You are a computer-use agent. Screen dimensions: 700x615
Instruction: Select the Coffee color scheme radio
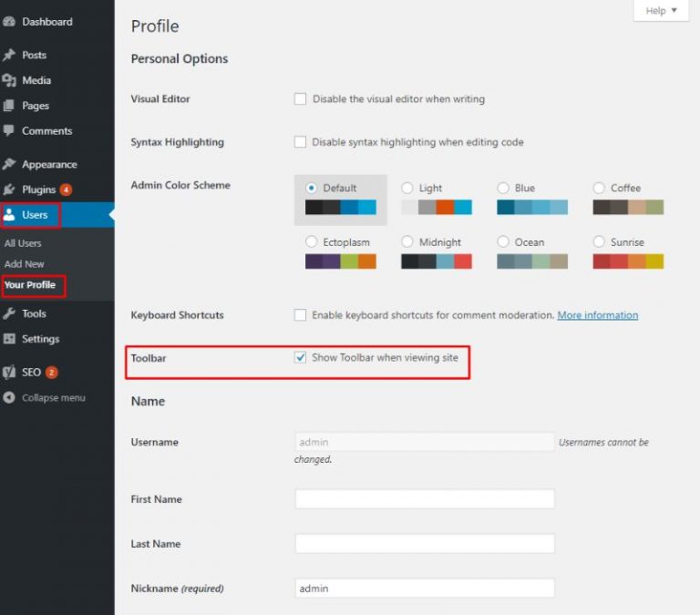click(599, 188)
